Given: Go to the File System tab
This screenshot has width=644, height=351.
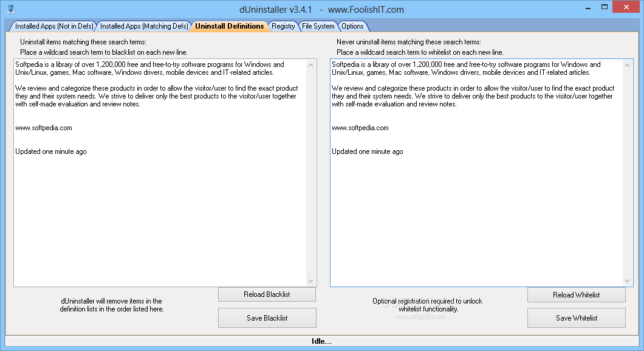Looking at the screenshot, I should (x=318, y=26).
